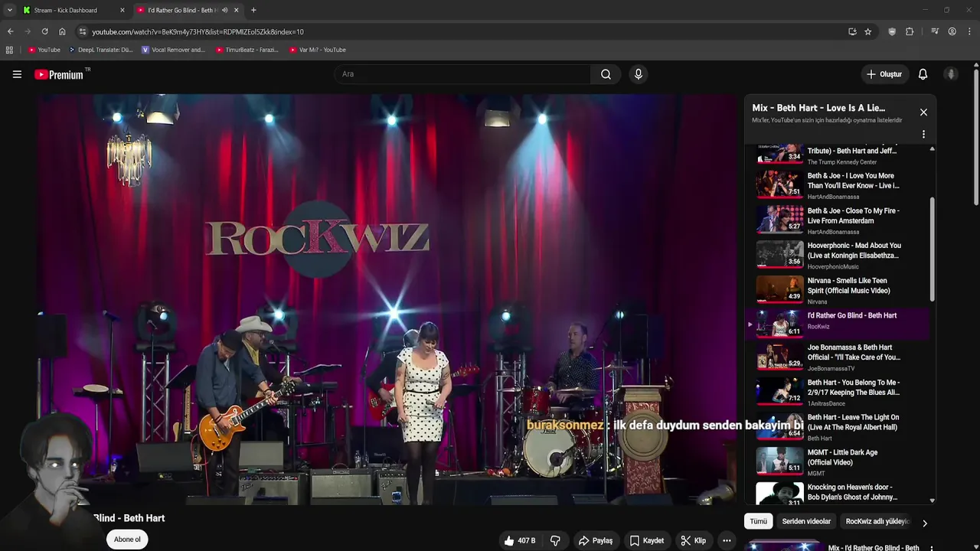
Task: Open the extensions puzzle menu
Action: [910, 31]
